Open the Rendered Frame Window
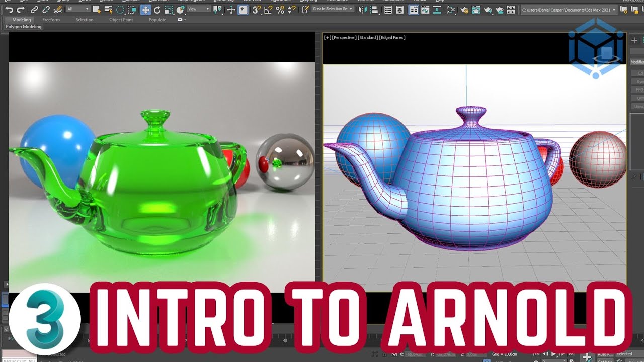Viewport: 644px width, 362px height. [476, 10]
